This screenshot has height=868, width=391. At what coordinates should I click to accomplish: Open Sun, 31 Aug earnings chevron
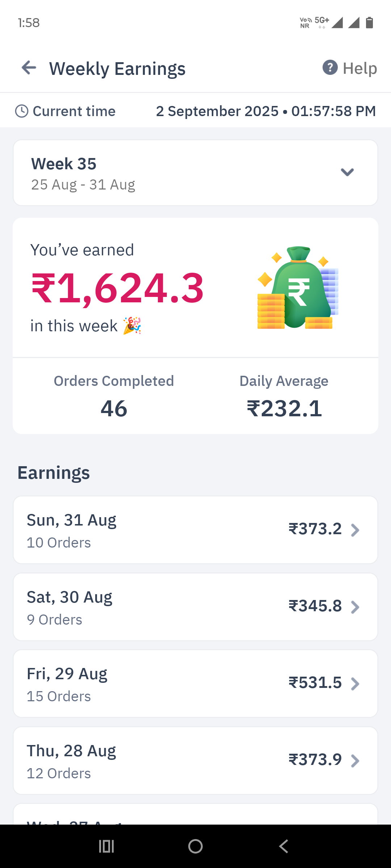[x=355, y=530]
